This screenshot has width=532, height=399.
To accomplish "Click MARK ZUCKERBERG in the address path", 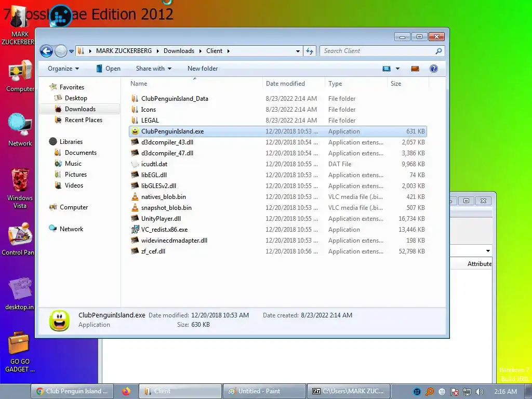I will click(124, 51).
